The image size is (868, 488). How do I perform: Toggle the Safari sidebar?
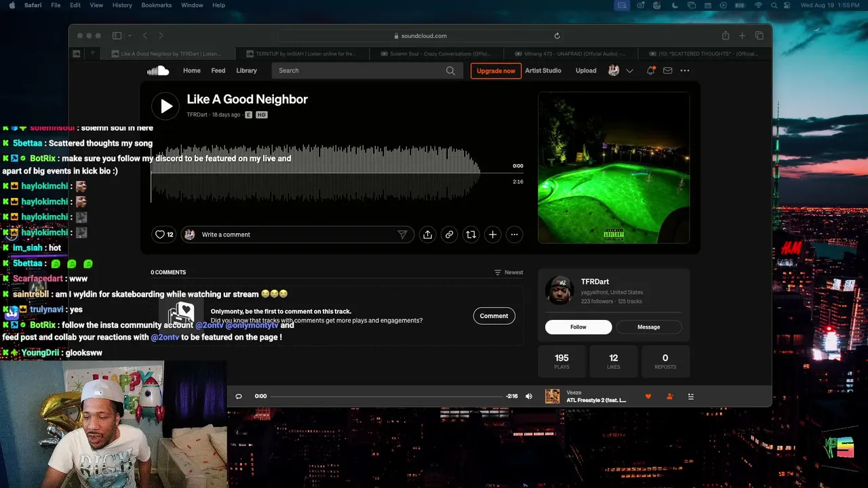(117, 35)
